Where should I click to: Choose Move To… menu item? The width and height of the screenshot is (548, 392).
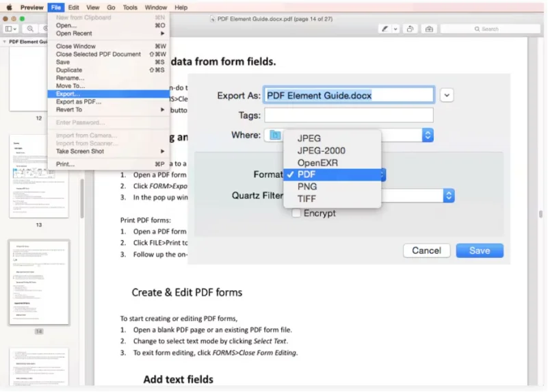pyautogui.click(x=109, y=86)
